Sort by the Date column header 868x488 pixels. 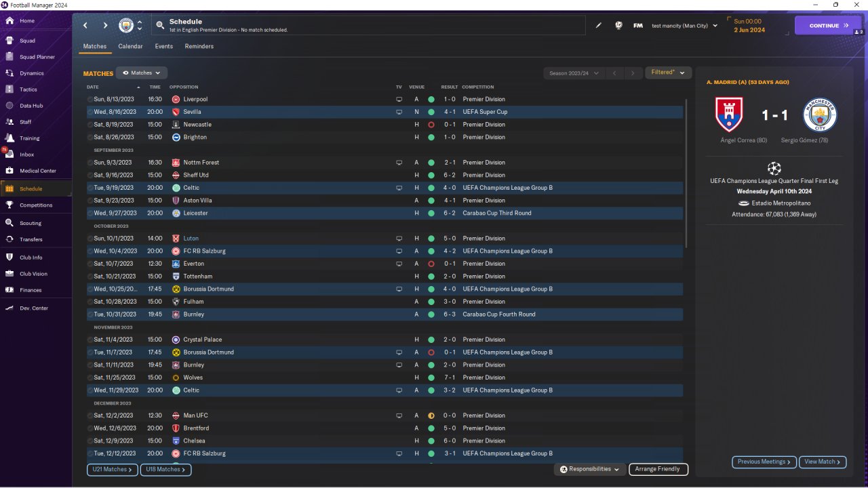click(93, 87)
